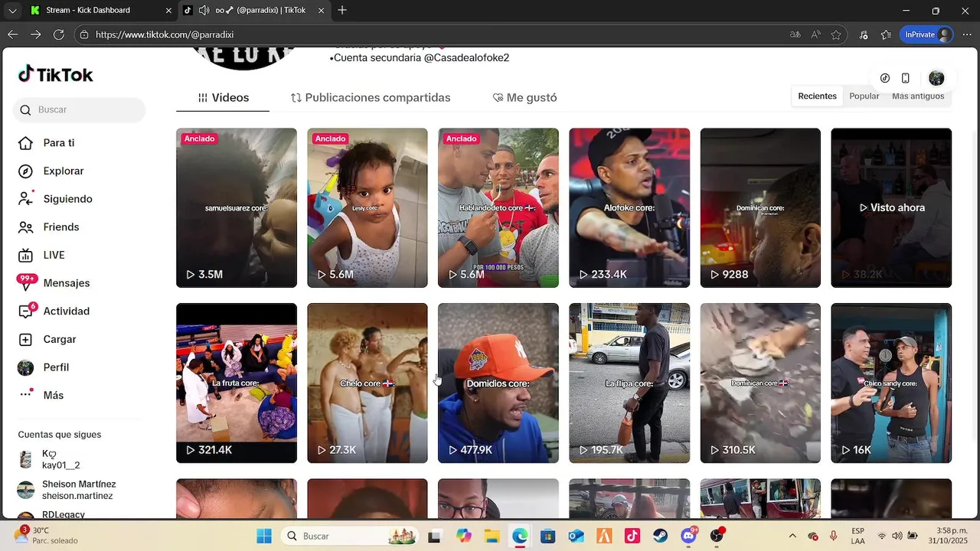Click the InPrivate profile button
The width and height of the screenshot is (980, 551).
click(x=927, y=34)
